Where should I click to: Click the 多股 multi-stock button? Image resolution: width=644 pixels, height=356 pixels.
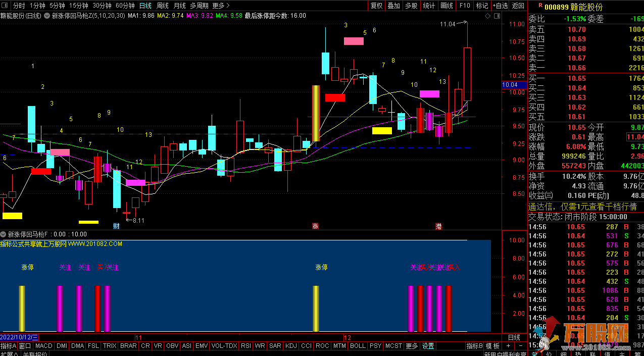pos(412,6)
